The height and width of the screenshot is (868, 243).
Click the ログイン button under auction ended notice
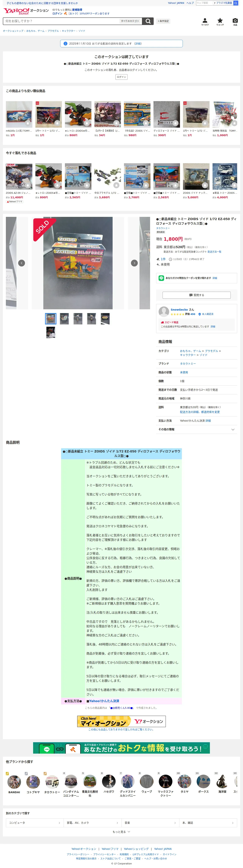tap(121, 77)
